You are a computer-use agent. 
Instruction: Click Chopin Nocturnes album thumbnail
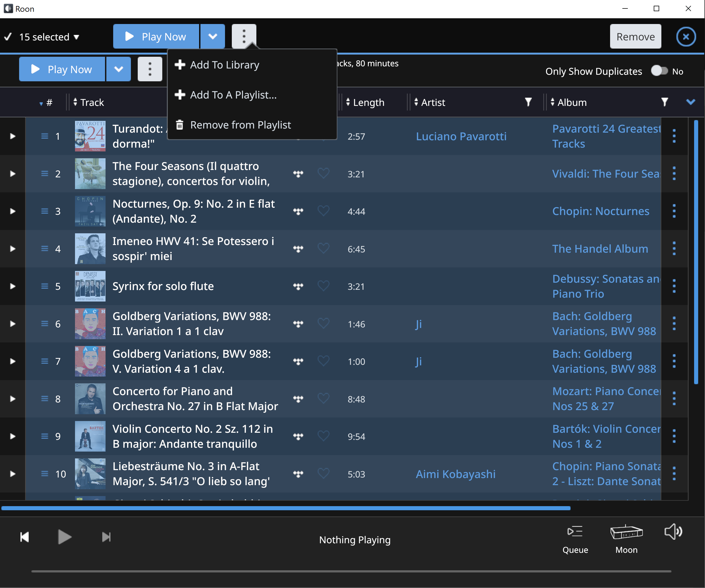(89, 211)
